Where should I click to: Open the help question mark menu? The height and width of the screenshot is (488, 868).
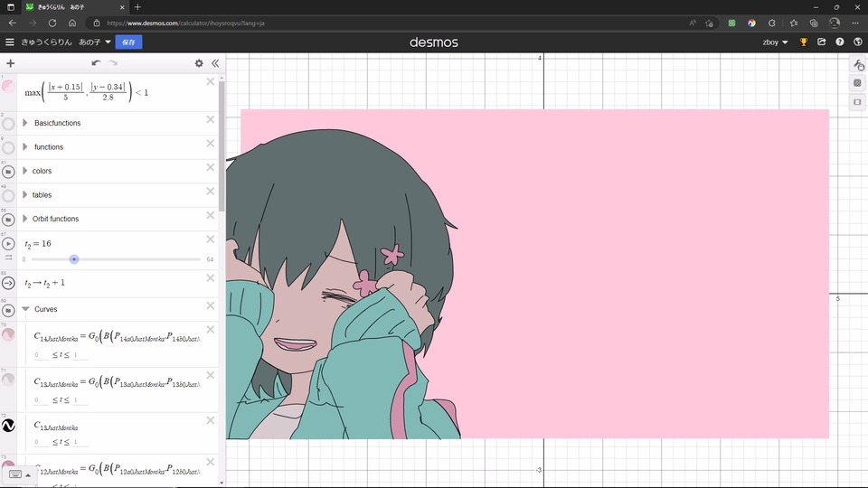[x=840, y=42]
